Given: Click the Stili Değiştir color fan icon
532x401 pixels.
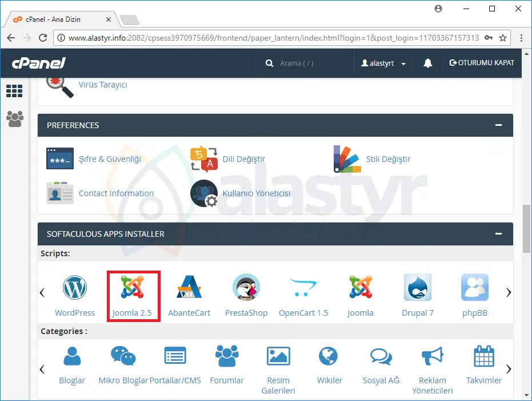Looking at the screenshot, I should (x=347, y=159).
